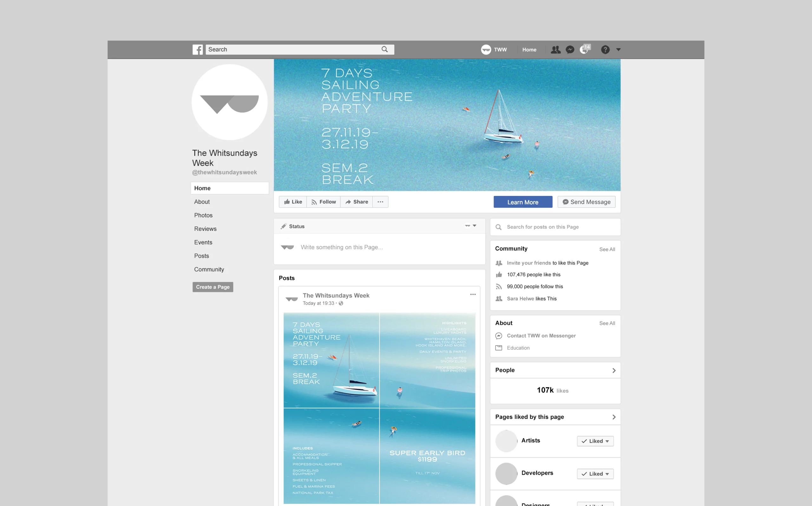Click the invite friends people icon
Screen dimensions: 812x506
(x=499, y=263)
